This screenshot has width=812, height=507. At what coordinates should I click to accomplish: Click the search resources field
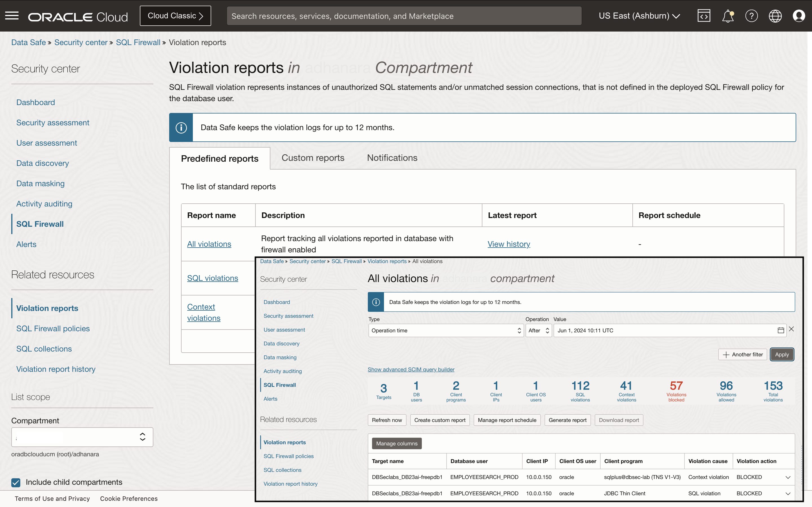pos(403,15)
